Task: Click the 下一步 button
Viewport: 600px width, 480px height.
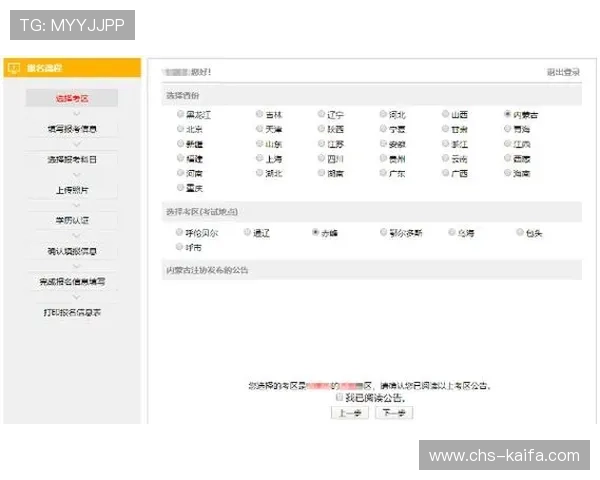Action: (x=394, y=413)
